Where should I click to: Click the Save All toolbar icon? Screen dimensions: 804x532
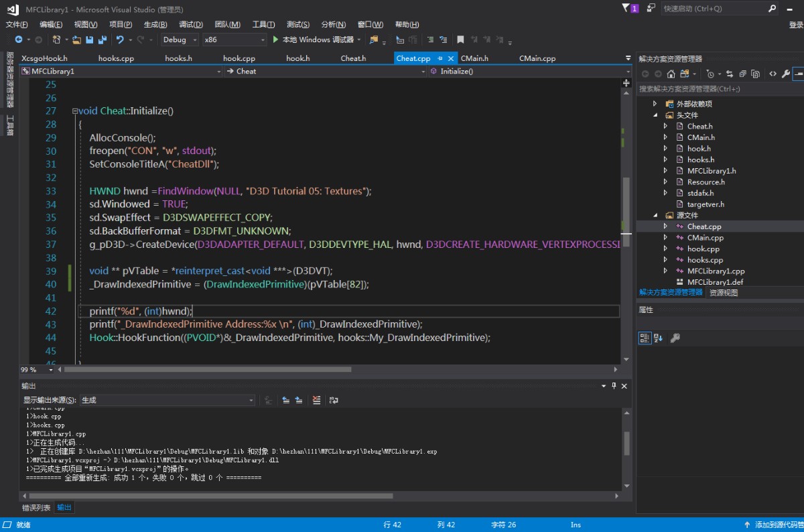[x=102, y=40]
